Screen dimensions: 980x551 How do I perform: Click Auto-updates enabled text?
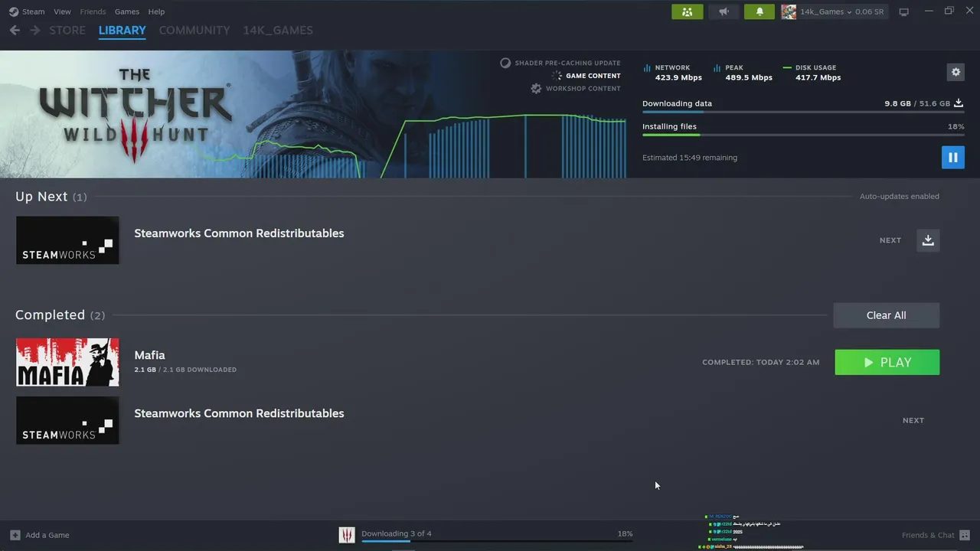point(899,197)
